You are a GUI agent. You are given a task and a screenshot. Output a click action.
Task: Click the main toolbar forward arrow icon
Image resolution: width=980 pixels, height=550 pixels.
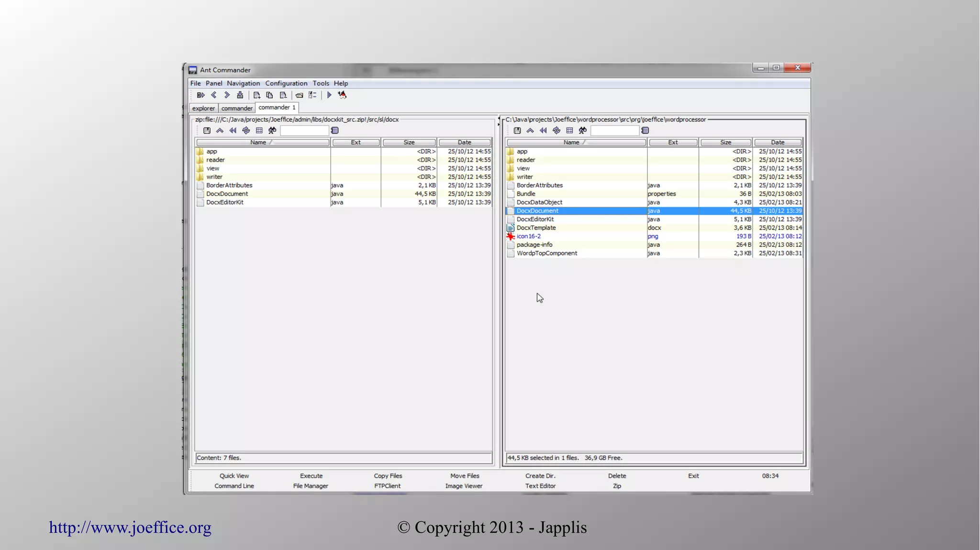pyautogui.click(x=227, y=95)
